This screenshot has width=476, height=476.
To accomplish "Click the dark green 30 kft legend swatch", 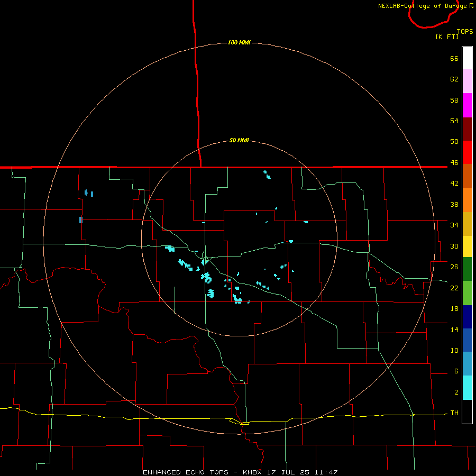I will [x=467, y=269].
